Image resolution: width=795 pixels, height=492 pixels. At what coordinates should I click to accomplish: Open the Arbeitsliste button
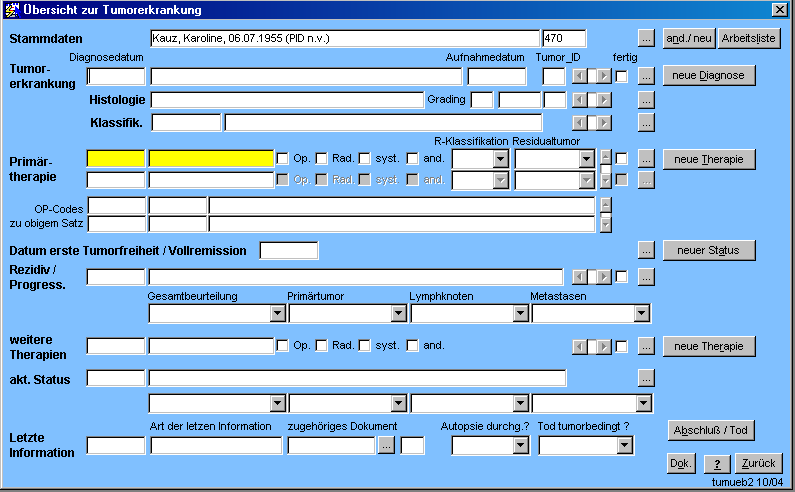[x=748, y=38]
